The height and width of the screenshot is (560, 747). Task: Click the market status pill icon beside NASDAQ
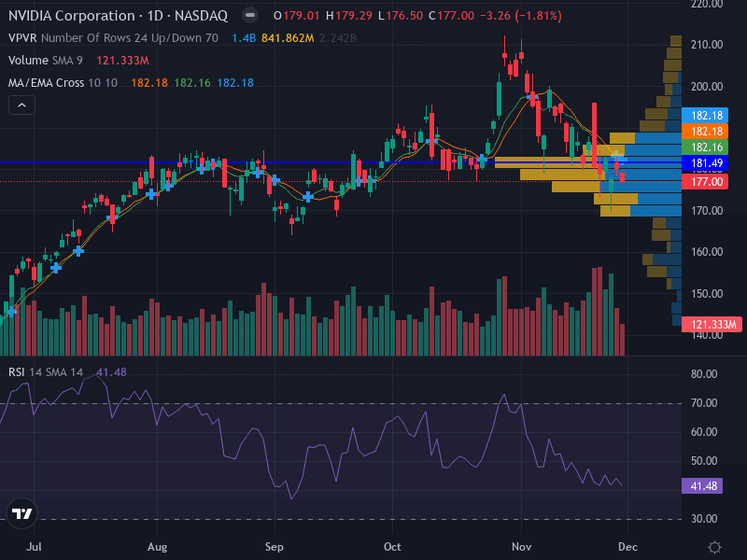point(250,15)
